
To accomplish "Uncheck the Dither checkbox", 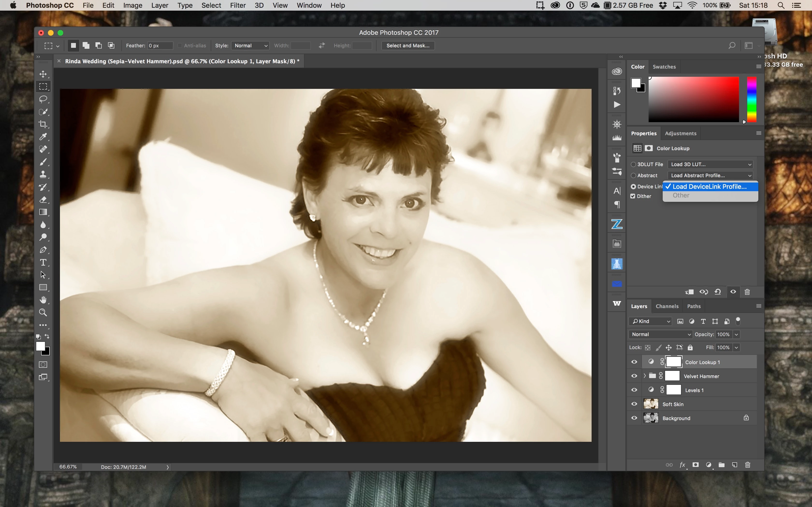I will click(x=633, y=196).
